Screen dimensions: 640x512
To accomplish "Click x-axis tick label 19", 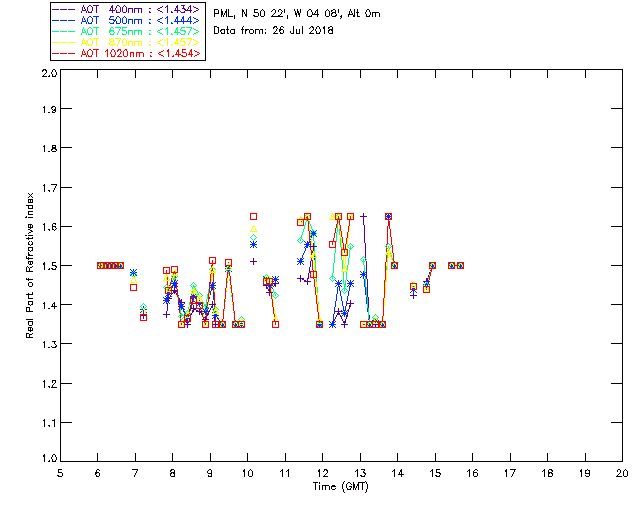I will pos(585,473).
